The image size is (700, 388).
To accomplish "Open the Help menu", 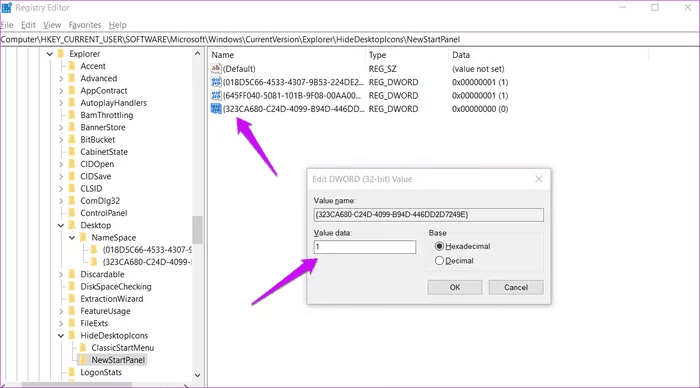I will (118, 25).
